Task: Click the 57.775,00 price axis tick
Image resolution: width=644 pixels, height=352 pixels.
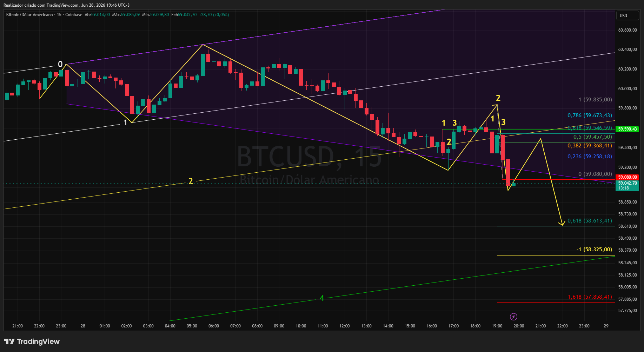Action: pos(628,311)
